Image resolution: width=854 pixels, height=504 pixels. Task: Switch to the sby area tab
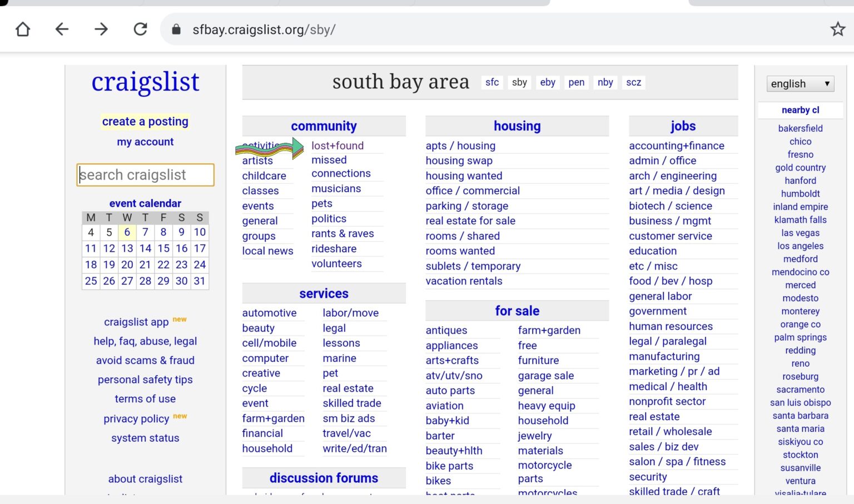pyautogui.click(x=519, y=82)
